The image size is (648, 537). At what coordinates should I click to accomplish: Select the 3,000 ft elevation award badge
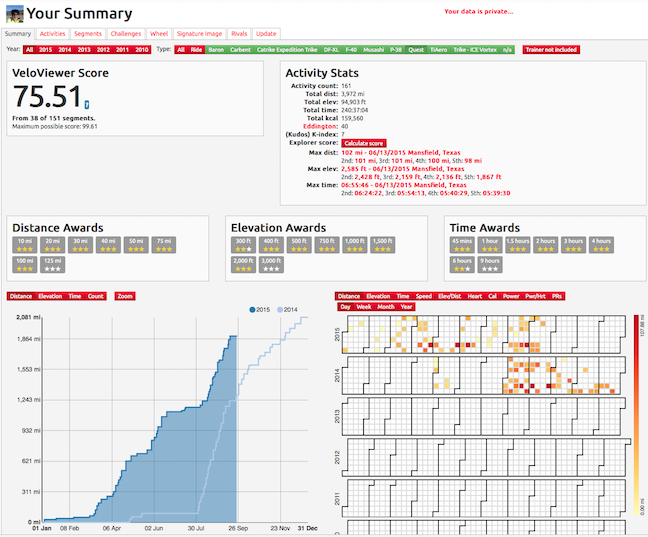pos(271,265)
